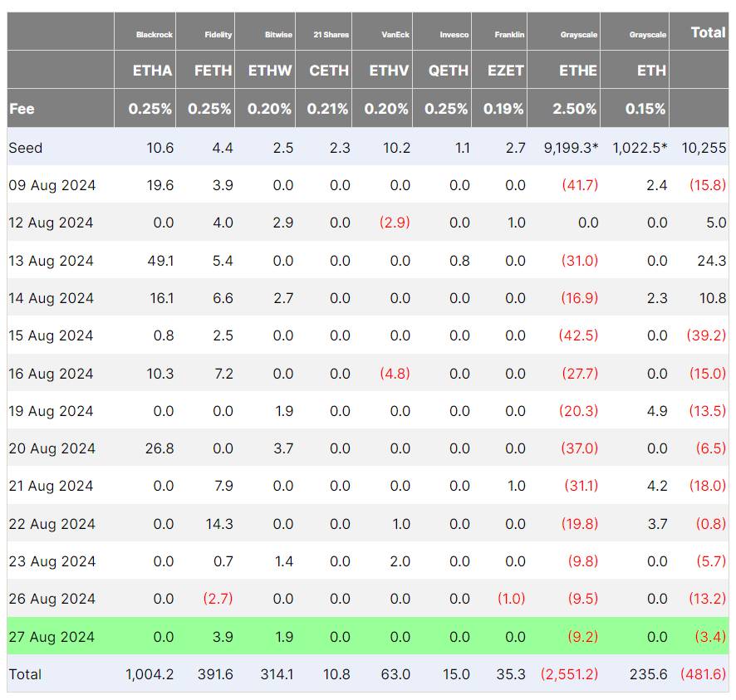Select the 20 Aug 2024 date label
This screenshot has width=736, height=700.
(x=52, y=448)
